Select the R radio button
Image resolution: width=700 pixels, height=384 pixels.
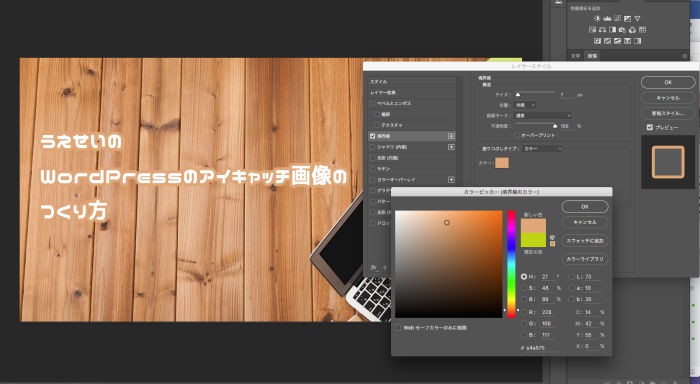coord(524,312)
